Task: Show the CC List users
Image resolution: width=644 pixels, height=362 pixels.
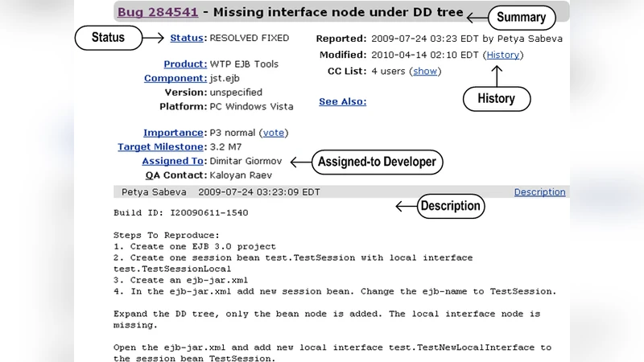Action: click(425, 71)
